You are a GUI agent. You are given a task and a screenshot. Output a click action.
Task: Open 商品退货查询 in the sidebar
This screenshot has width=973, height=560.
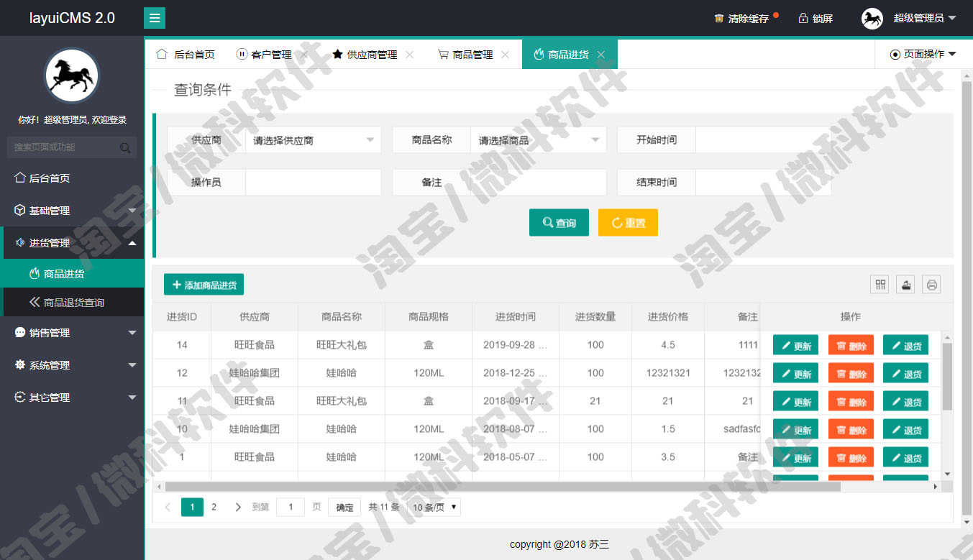(72, 303)
